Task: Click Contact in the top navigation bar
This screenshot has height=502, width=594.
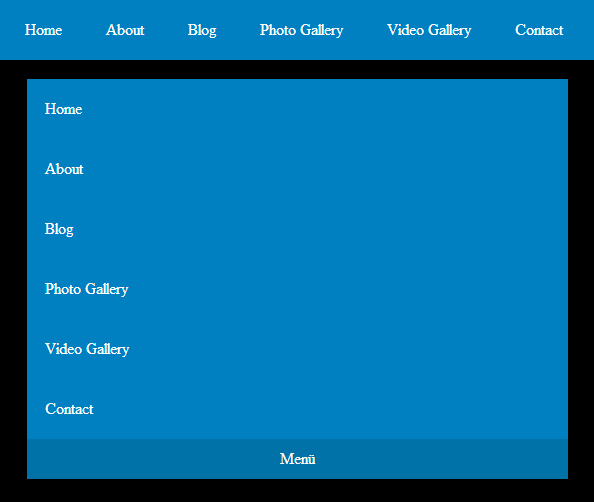Action: pos(539,30)
